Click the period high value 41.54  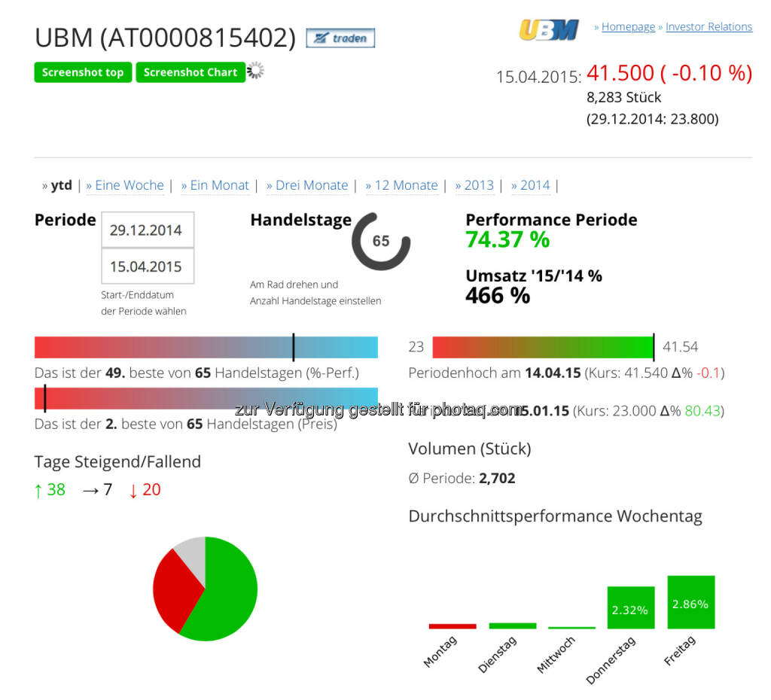[680, 346]
